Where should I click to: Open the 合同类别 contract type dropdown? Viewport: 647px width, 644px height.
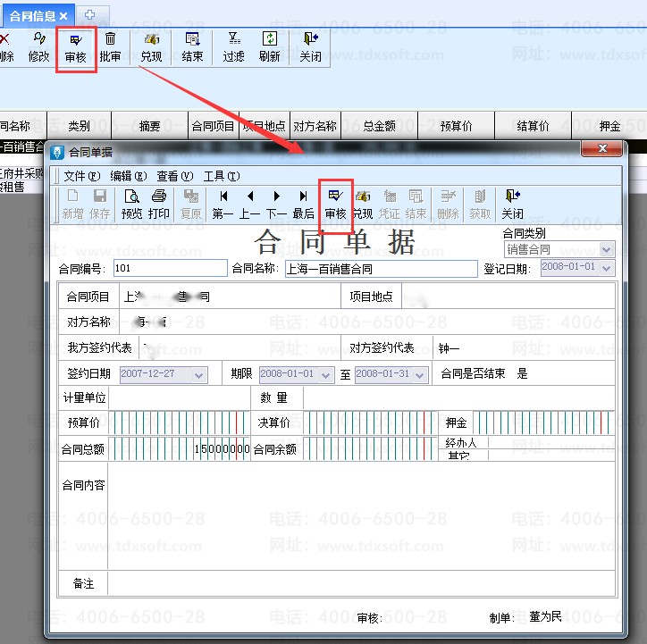point(608,249)
